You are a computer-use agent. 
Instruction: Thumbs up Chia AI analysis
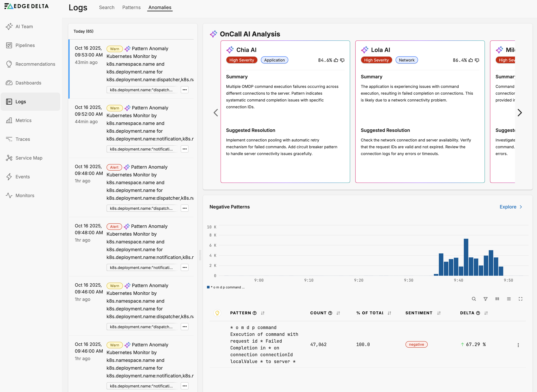[336, 60]
